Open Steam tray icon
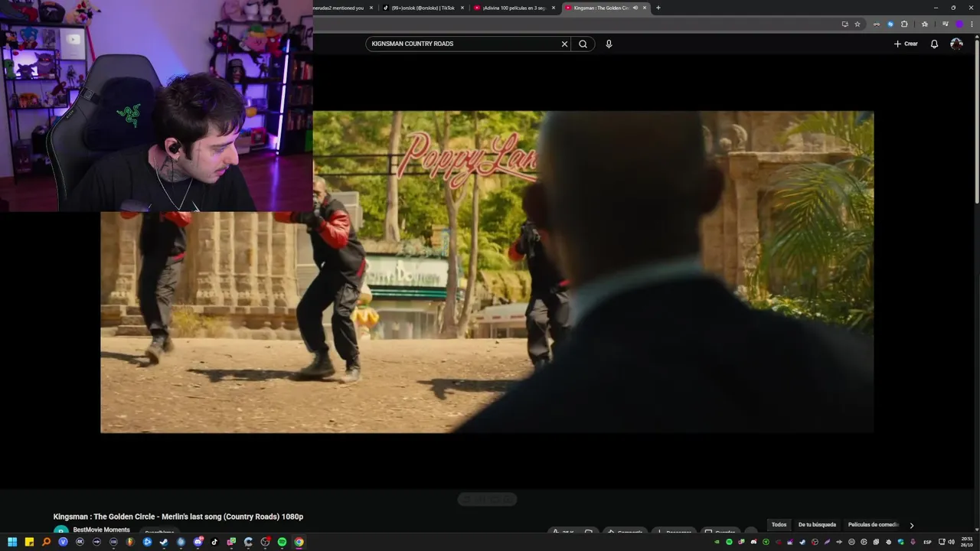 point(802,542)
